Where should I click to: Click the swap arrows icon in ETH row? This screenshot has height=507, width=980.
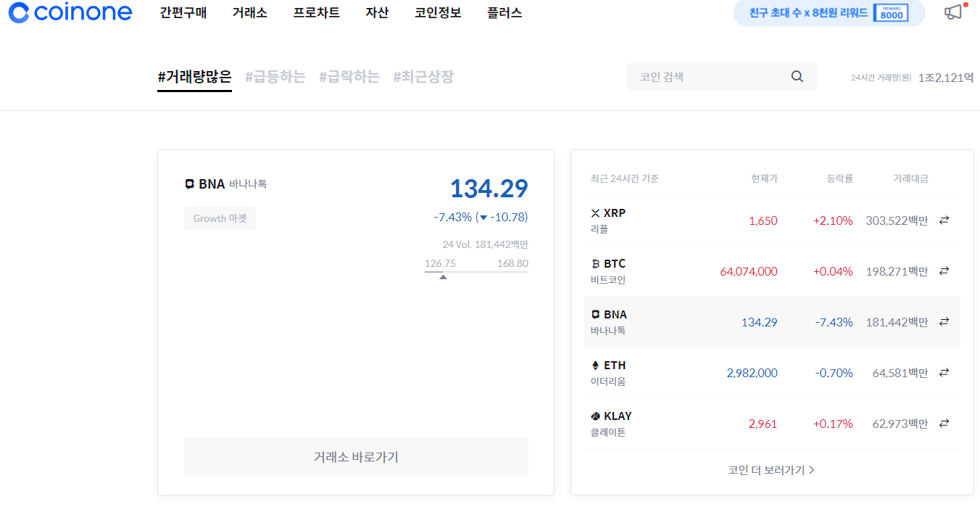[x=944, y=372]
